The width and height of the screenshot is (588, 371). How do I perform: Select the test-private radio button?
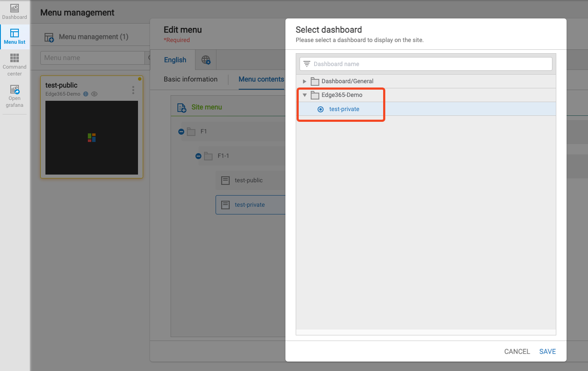click(x=321, y=109)
